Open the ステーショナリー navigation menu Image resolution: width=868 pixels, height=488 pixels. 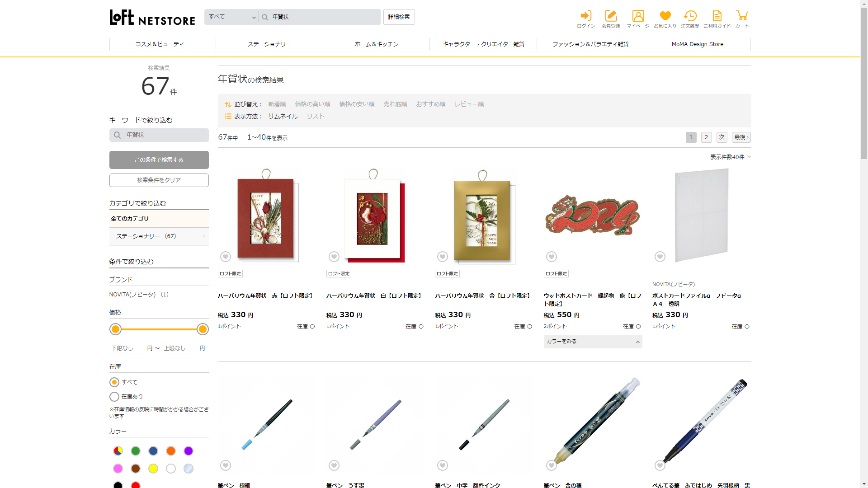tap(269, 44)
